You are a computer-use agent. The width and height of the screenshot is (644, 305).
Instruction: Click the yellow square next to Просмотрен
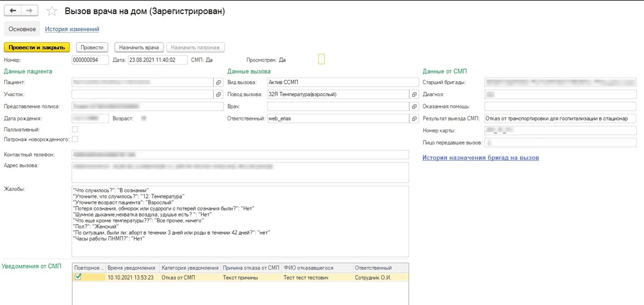pyautogui.click(x=322, y=59)
